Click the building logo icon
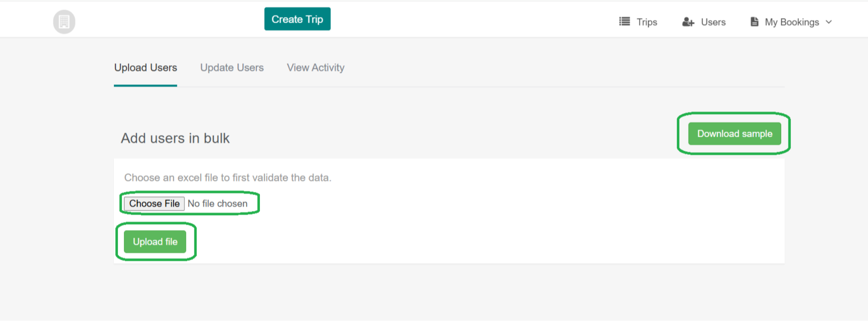The width and height of the screenshot is (868, 321). click(x=64, y=22)
